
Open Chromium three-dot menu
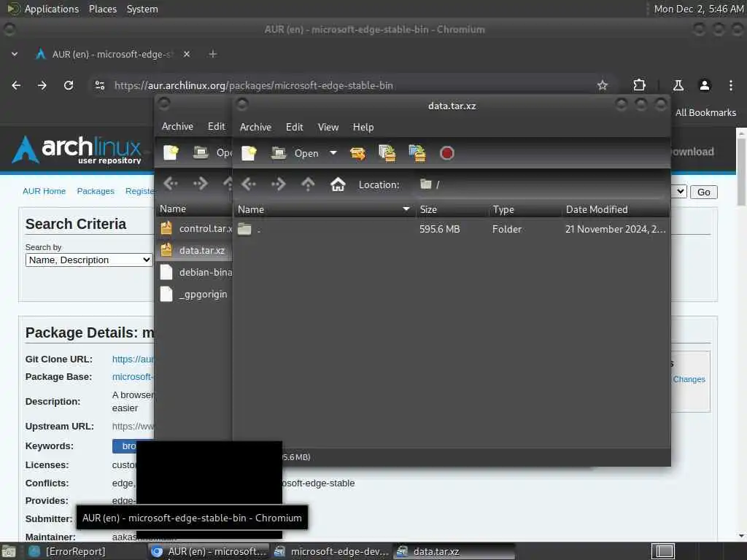coord(731,85)
